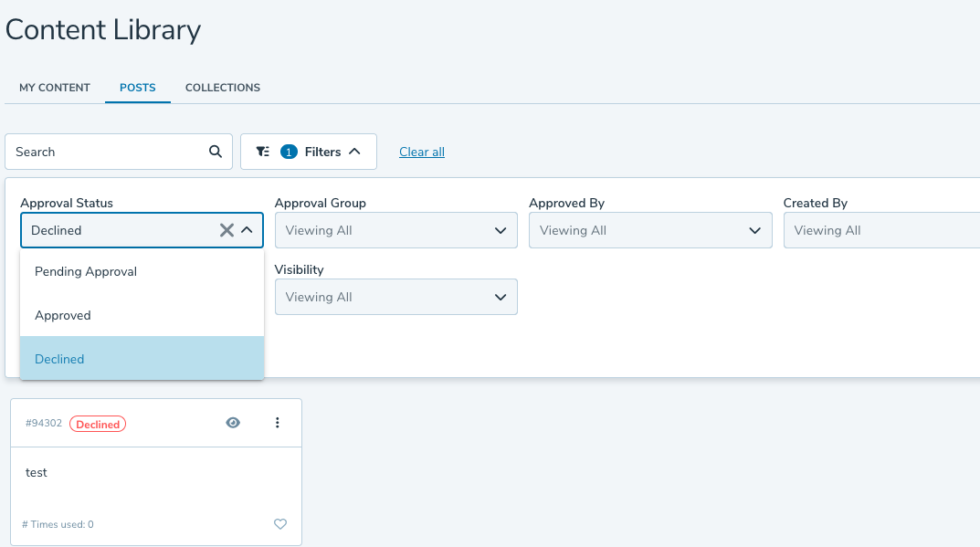Image resolution: width=980 pixels, height=547 pixels.
Task: Switch to the My Content tab
Action: [x=55, y=88]
